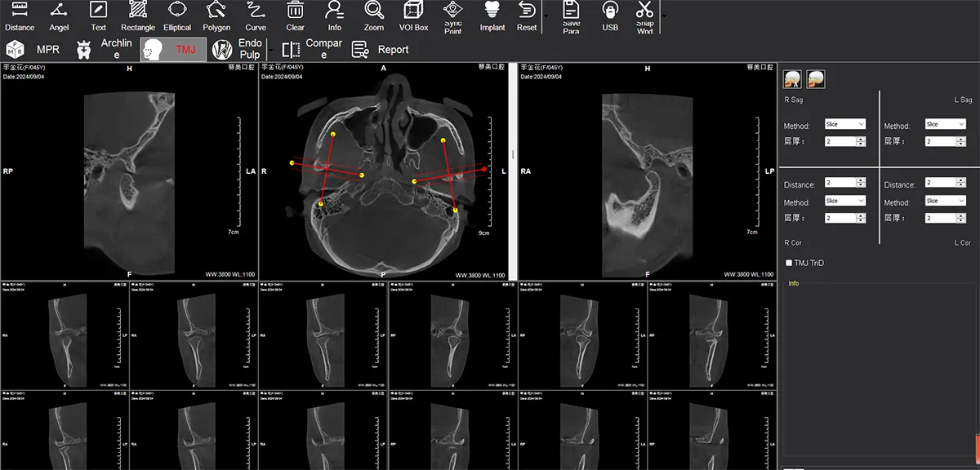Image resolution: width=980 pixels, height=470 pixels.
Task: Click the Info section header in right panel
Action: click(793, 284)
